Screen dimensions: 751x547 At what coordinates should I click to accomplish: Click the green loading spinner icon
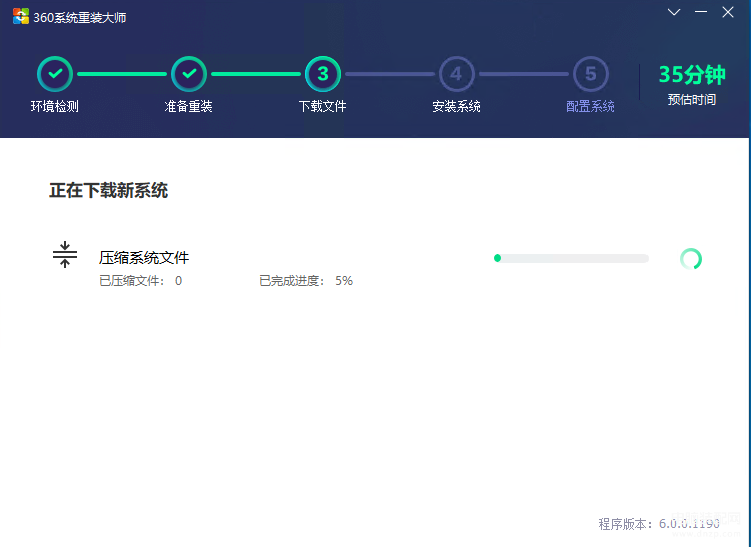point(691,259)
